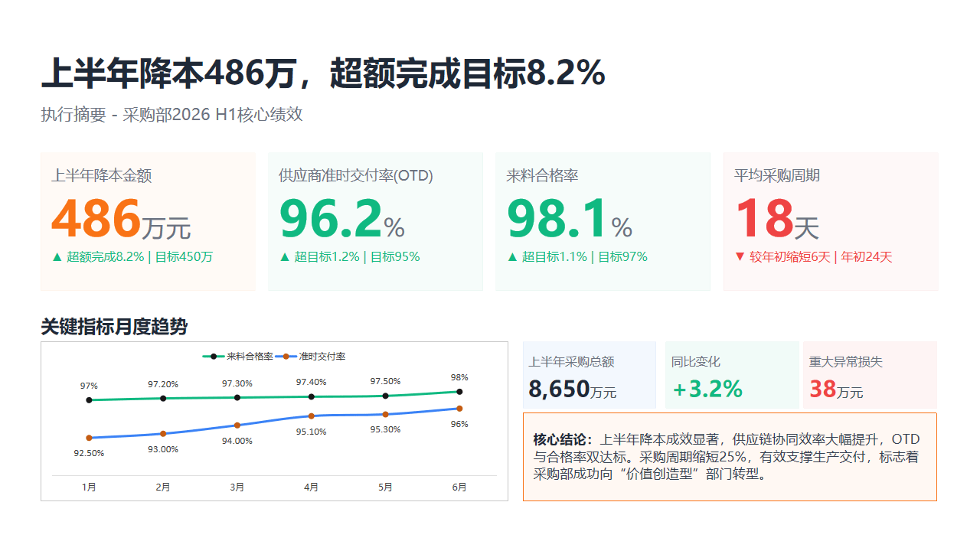Click the 平均采购周期 card title

click(x=776, y=175)
